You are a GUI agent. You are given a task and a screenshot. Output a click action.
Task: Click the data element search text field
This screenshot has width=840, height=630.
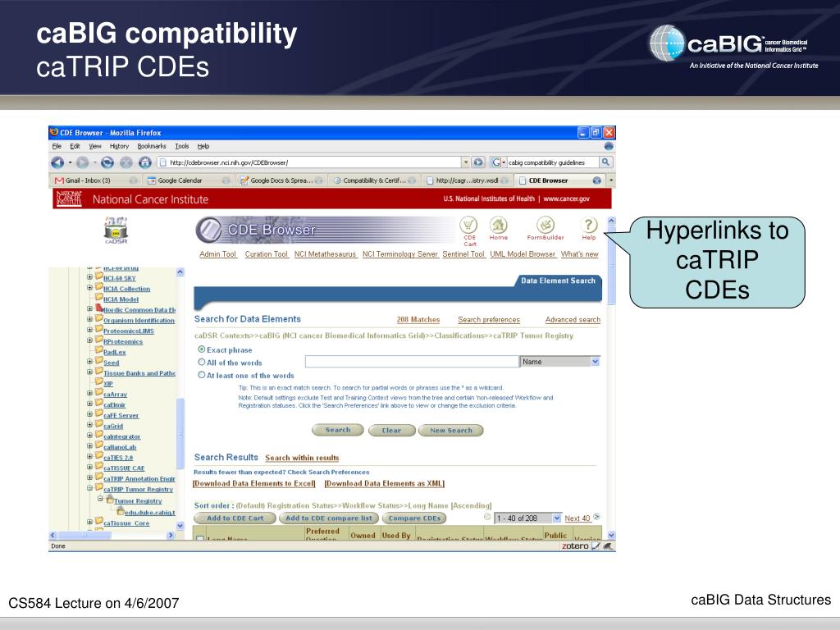tap(412, 362)
